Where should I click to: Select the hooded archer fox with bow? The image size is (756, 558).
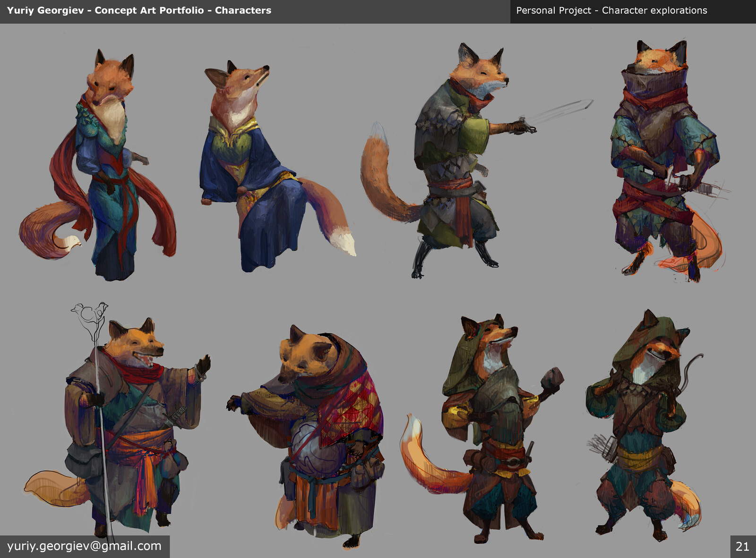click(x=645, y=425)
